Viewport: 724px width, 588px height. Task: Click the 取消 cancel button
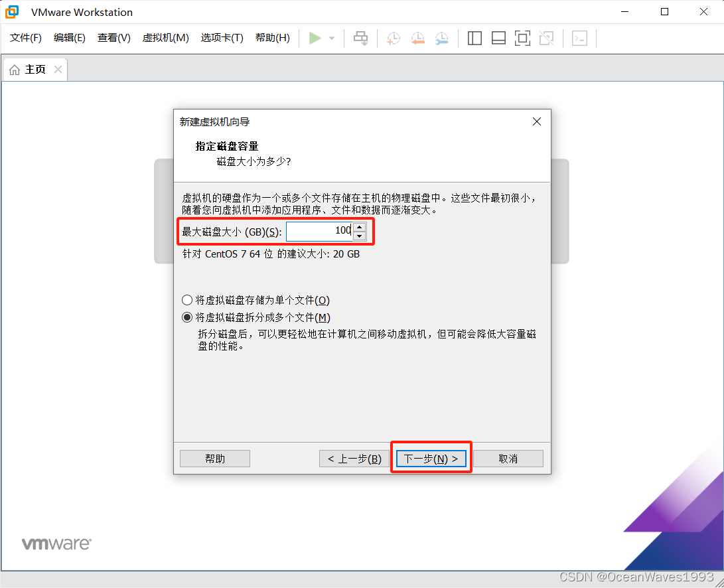pos(508,459)
